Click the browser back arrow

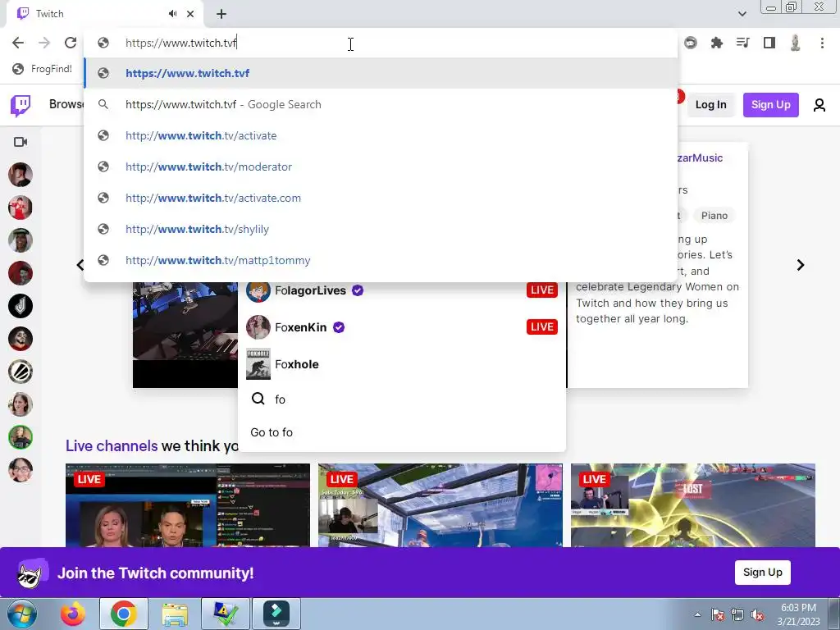pyautogui.click(x=18, y=43)
